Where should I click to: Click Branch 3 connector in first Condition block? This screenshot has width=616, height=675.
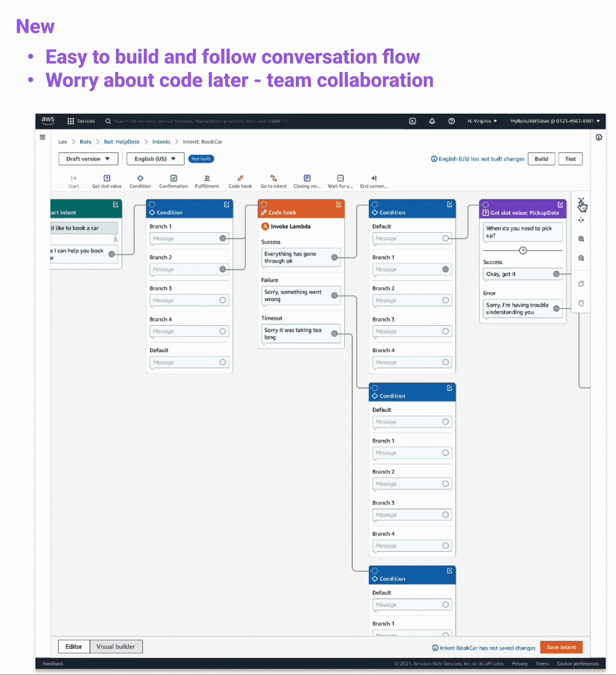tap(223, 301)
